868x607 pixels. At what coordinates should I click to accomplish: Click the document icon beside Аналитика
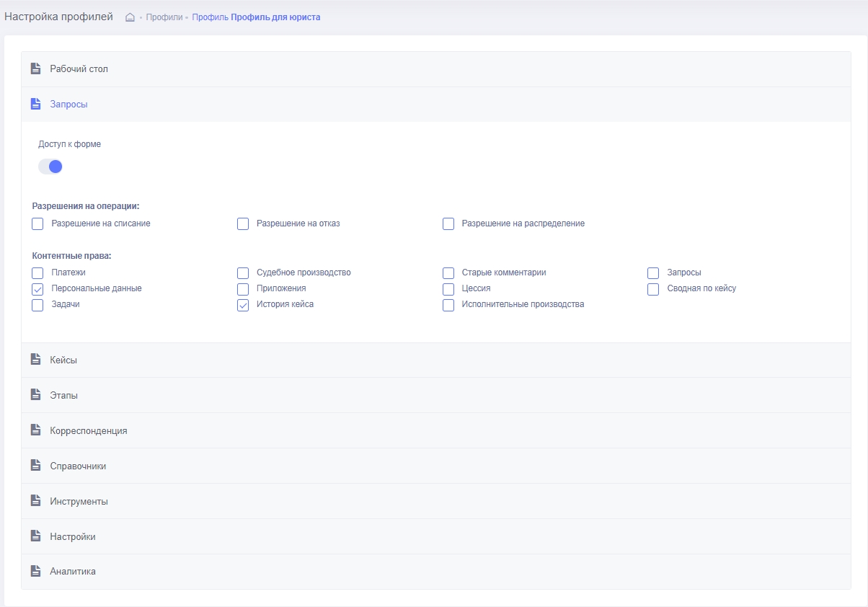(x=35, y=571)
